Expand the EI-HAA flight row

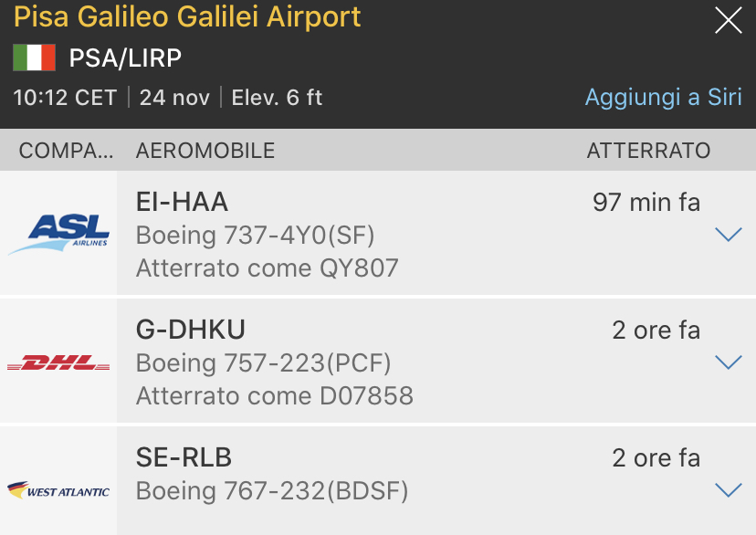click(728, 235)
